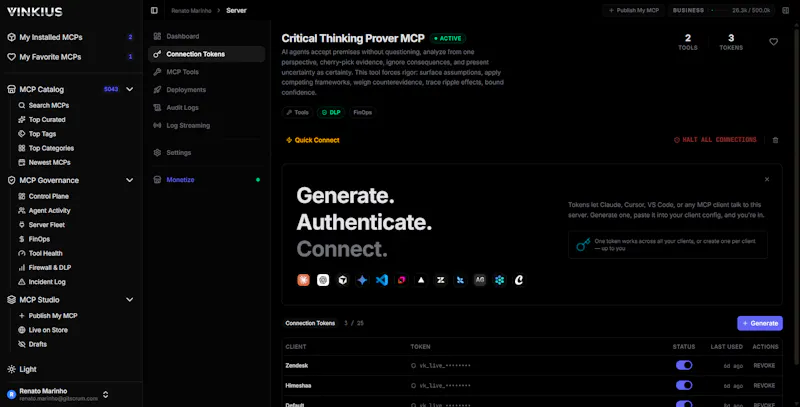Click the Vinkius logo
The image size is (800, 407).
pos(35,11)
